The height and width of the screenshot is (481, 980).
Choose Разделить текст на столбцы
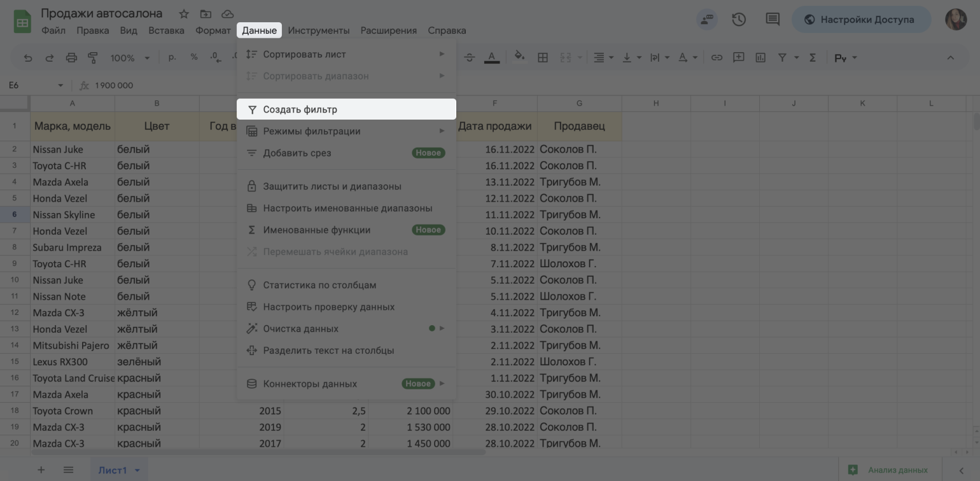346,350
